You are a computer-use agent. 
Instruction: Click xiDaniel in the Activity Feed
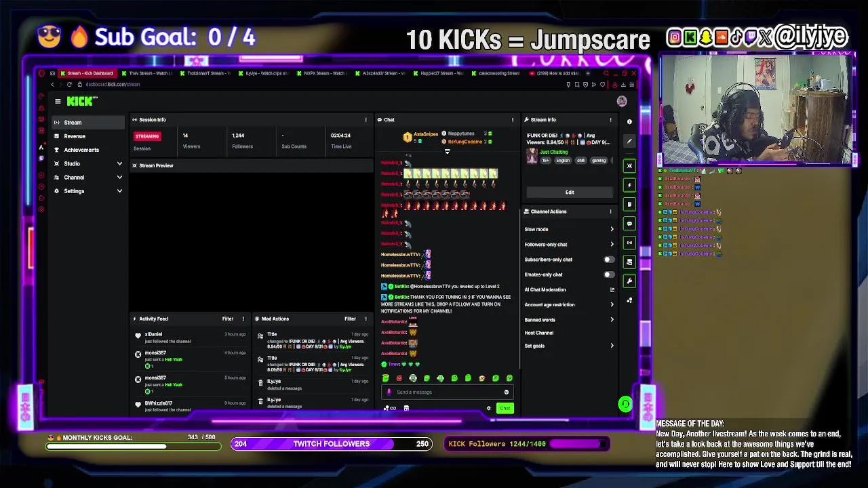(x=153, y=334)
